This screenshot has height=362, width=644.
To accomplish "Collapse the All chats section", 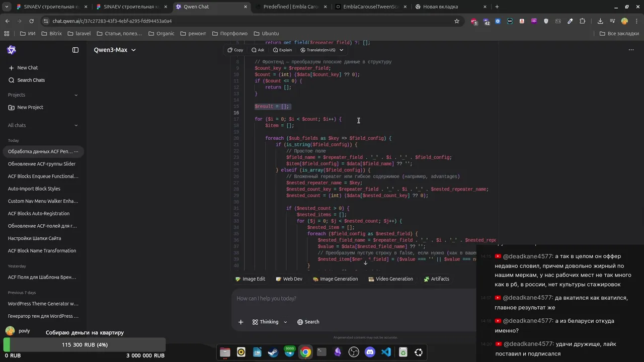I will (76, 126).
